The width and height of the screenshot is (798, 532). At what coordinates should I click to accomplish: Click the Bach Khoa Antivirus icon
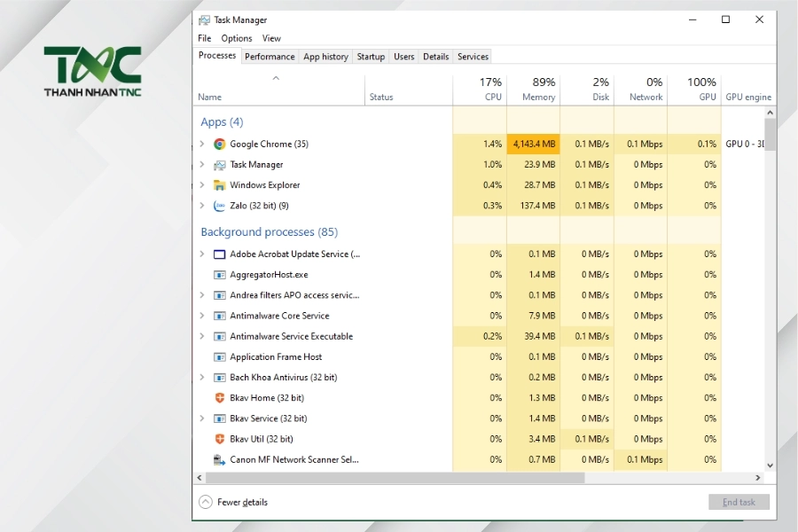[219, 378]
